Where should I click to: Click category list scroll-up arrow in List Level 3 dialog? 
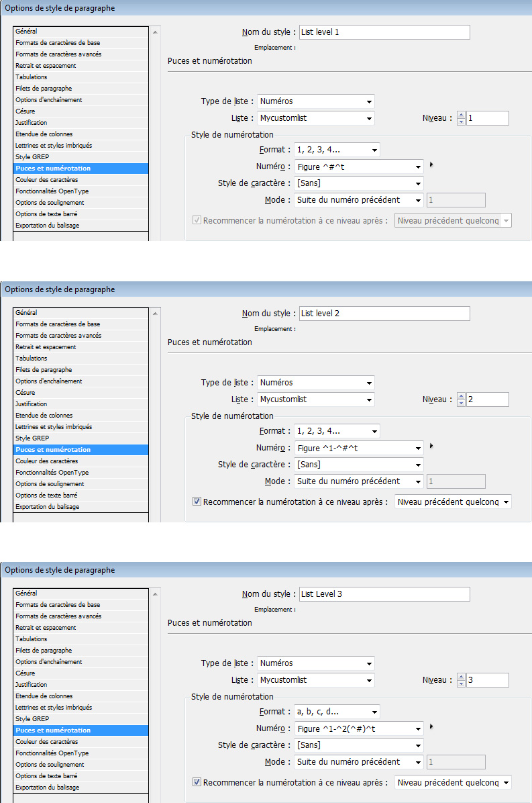point(155,594)
